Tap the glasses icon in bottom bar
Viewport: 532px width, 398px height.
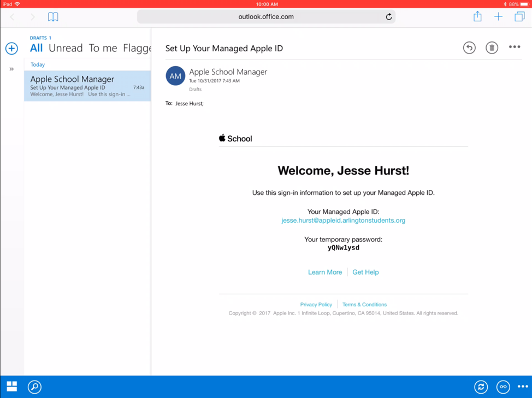(503, 387)
